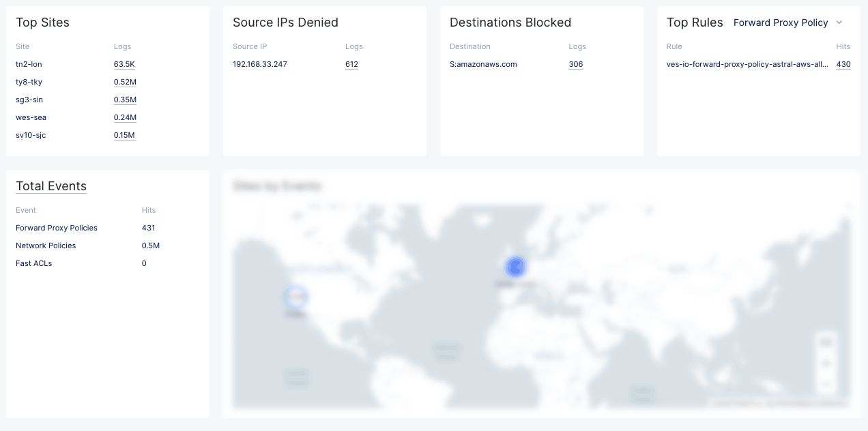The image size is (868, 431).
Task: Click the map zoom-in control
Action: (x=826, y=363)
